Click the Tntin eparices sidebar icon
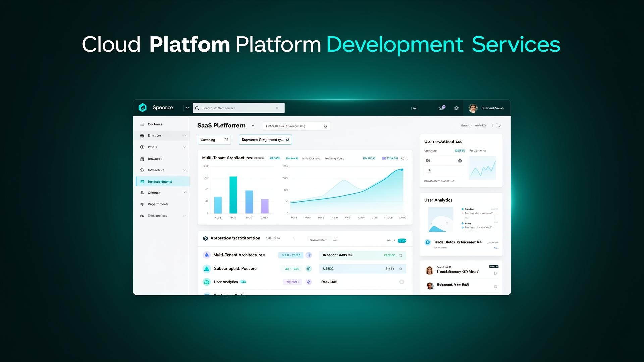 coord(142,216)
